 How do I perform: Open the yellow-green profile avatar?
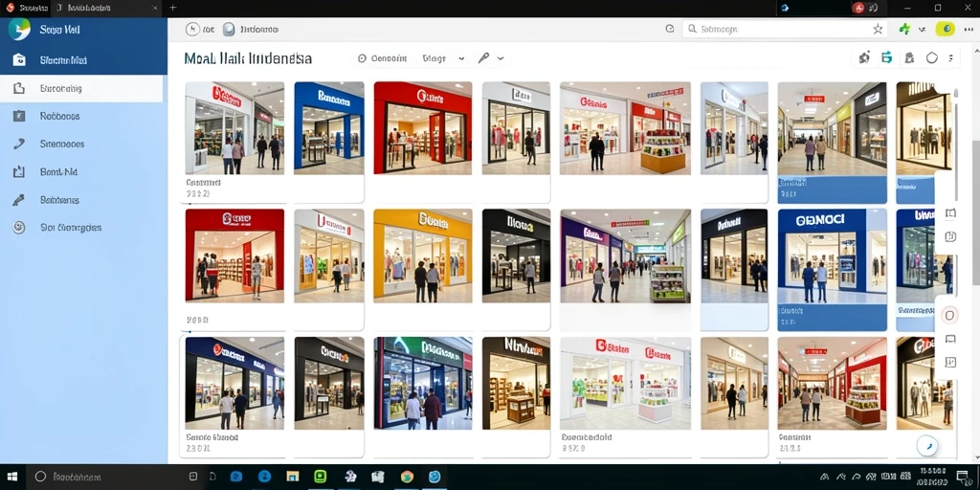(x=945, y=29)
